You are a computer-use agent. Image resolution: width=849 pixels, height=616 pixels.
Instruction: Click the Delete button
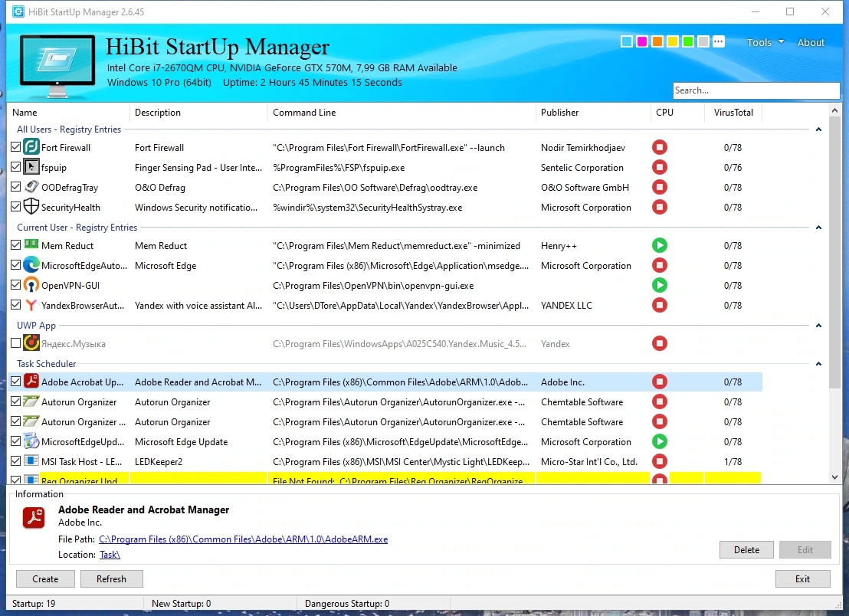point(746,549)
